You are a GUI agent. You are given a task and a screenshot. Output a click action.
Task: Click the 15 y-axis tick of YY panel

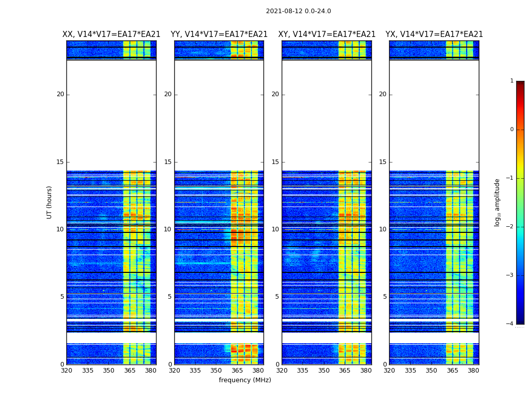coord(168,162)
